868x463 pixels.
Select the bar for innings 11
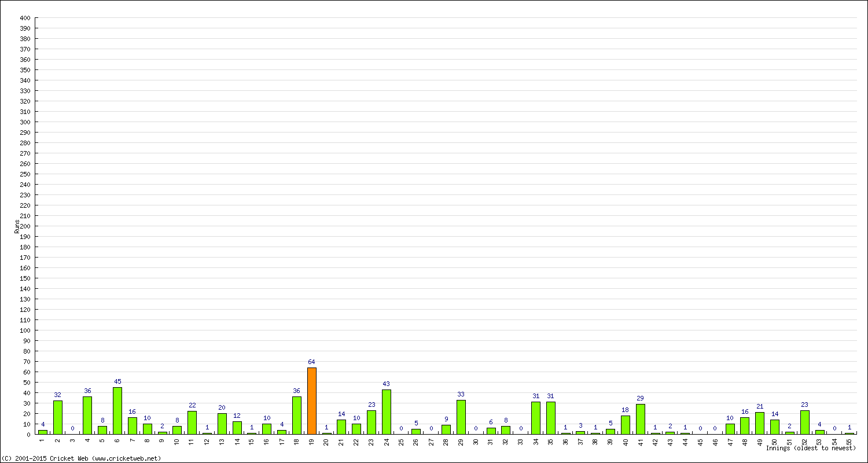point(192,422)
